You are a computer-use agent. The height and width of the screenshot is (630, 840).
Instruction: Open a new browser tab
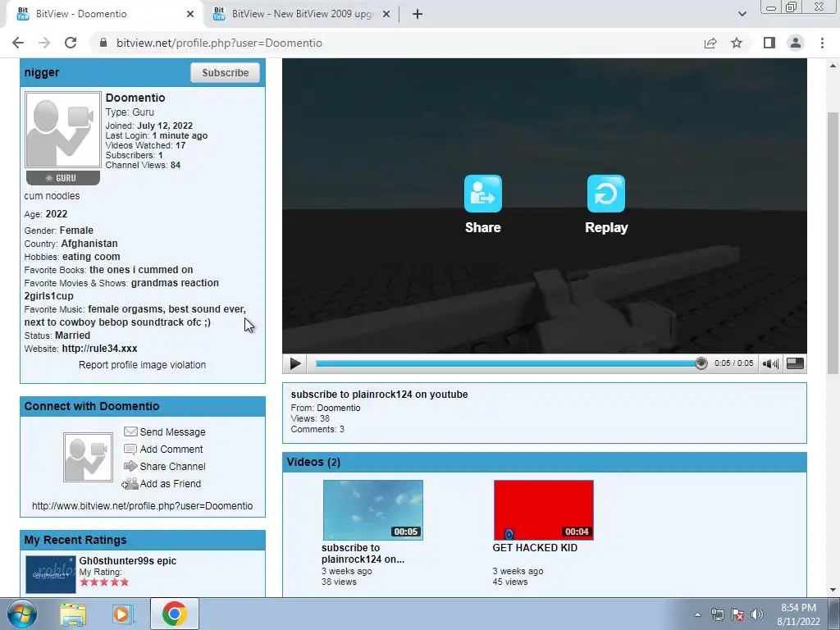coord(418,14)
